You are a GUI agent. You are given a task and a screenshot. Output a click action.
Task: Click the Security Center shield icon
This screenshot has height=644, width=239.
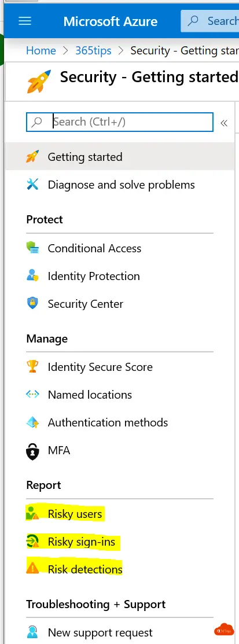pyautogui.click(x=32, y=304)
